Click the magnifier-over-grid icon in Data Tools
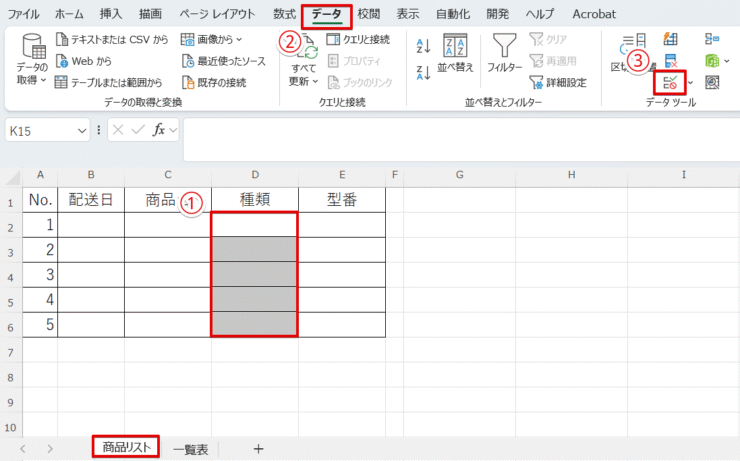Image resolution: width=740 pixels, height=461 pixels. coord(712,83)
